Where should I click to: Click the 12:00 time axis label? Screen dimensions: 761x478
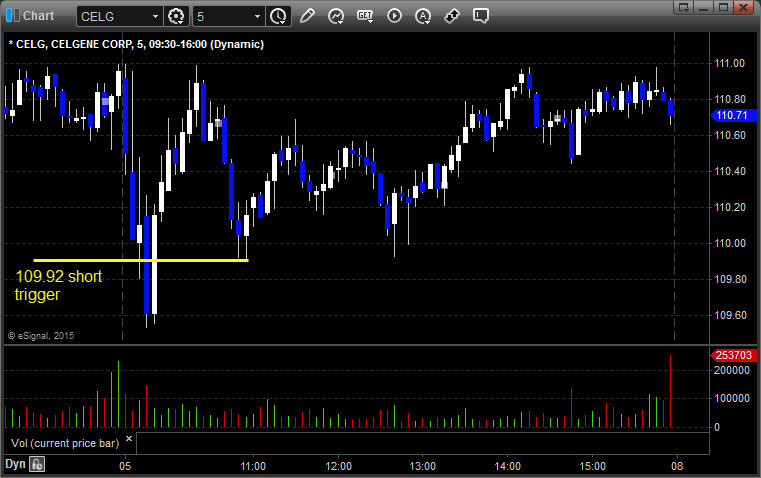338,466
